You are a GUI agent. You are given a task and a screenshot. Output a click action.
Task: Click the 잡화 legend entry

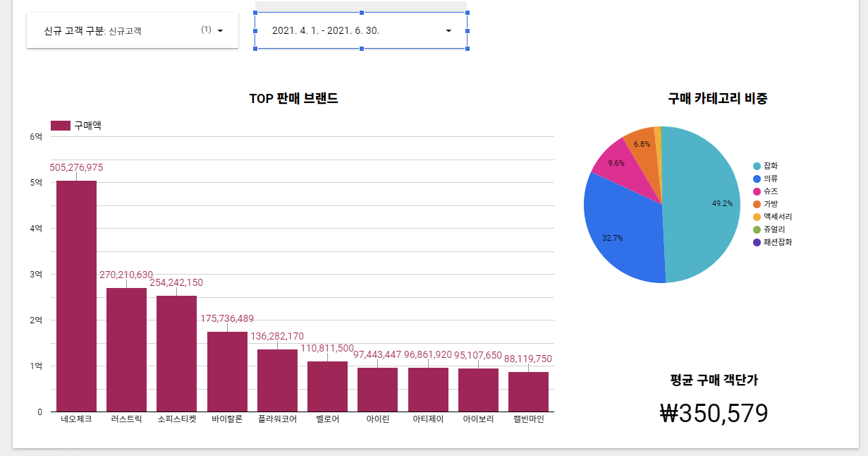pos(764,166)
